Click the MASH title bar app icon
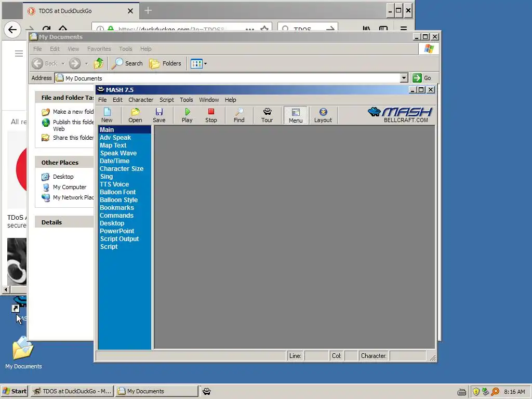 [101, 89]
